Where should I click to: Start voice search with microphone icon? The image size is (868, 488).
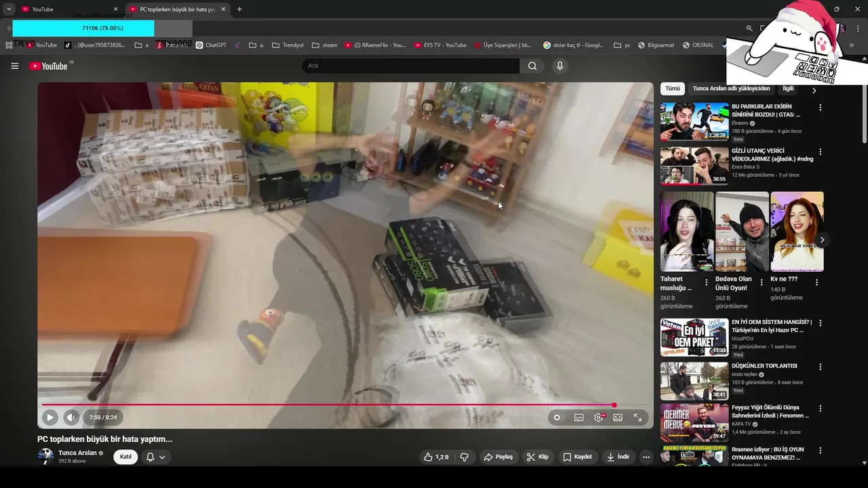pyautogui.click(x=559, y=66)
